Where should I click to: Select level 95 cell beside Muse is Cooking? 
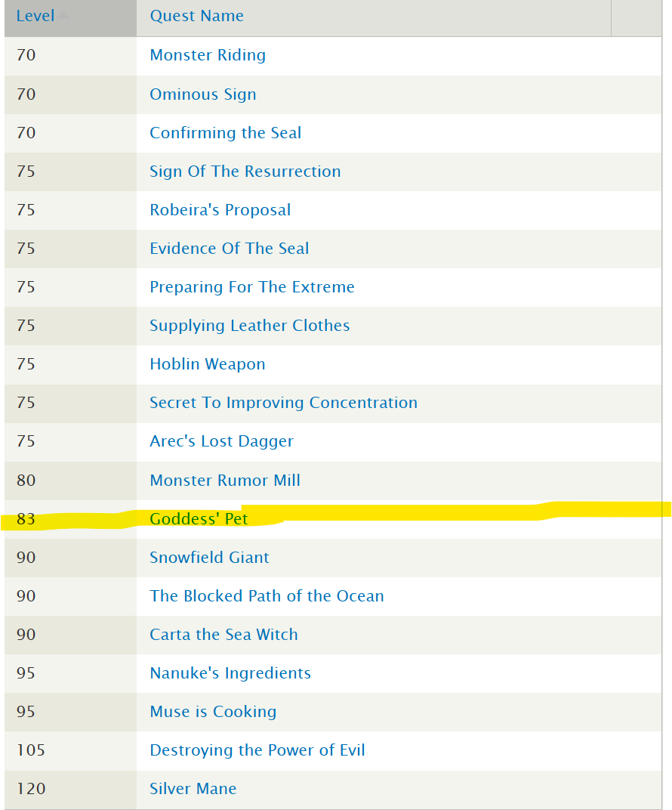tap(70, 712)
